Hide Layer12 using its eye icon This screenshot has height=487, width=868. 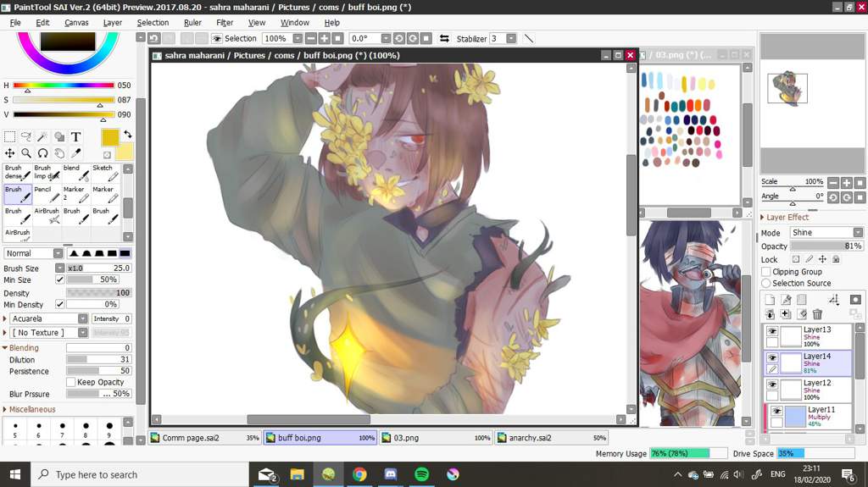[772, 384]
